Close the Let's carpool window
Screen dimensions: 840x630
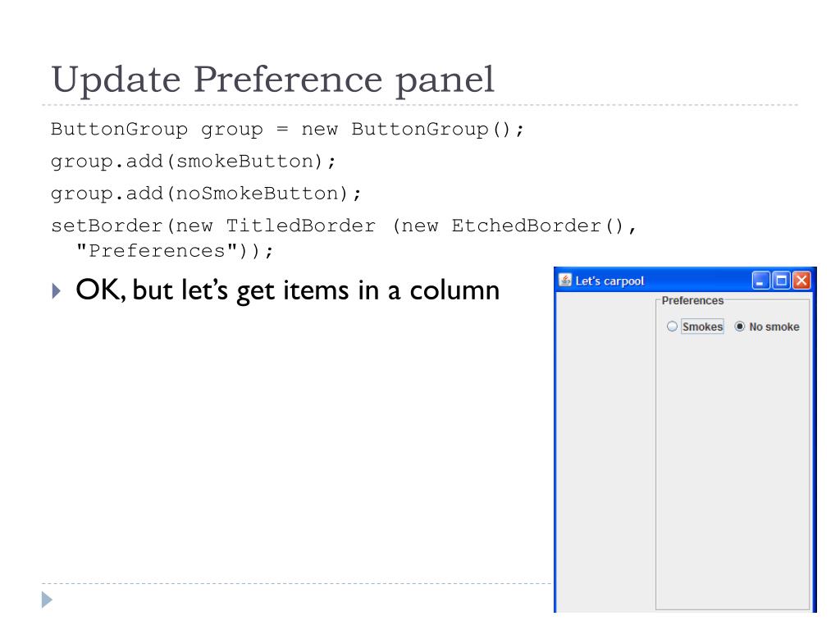[801, 281]
